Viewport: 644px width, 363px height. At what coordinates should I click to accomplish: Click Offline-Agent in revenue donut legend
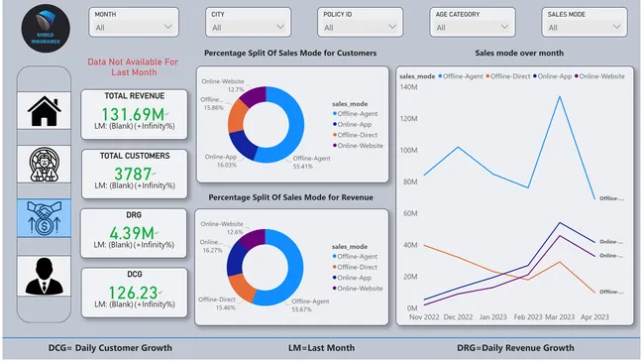(356, 257)
